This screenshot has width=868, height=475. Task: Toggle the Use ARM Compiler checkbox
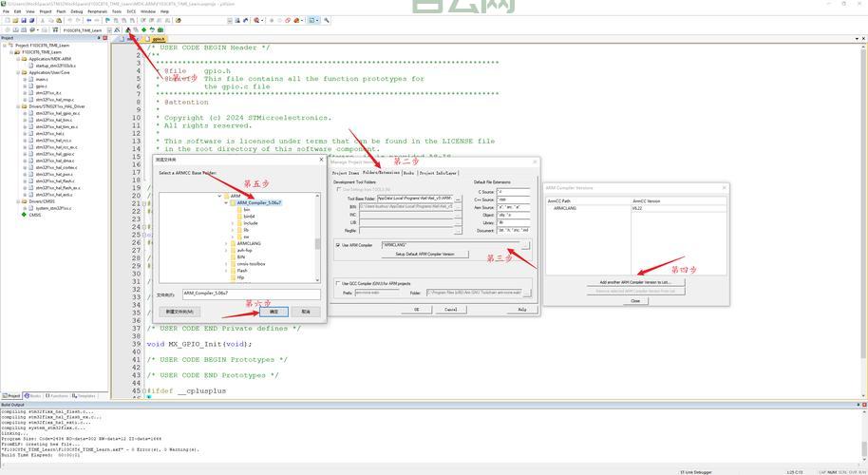[x=338, y=245]
